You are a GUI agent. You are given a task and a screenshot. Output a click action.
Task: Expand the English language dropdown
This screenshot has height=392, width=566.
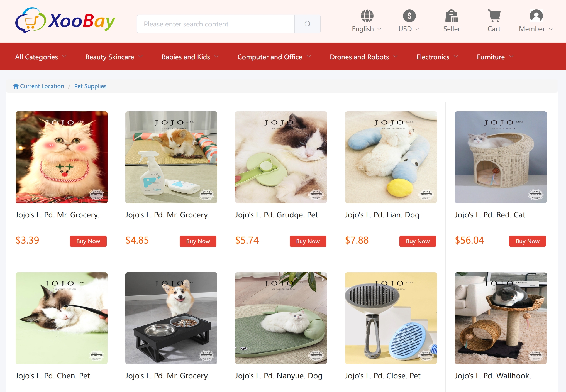point(367,29)
